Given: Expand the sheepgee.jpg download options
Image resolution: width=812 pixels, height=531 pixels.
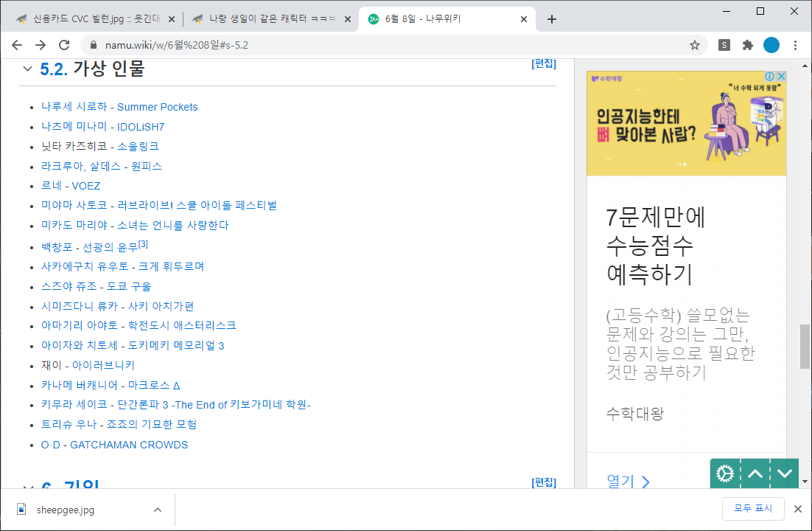Looking at the screenshot, I should pos(158,510).
